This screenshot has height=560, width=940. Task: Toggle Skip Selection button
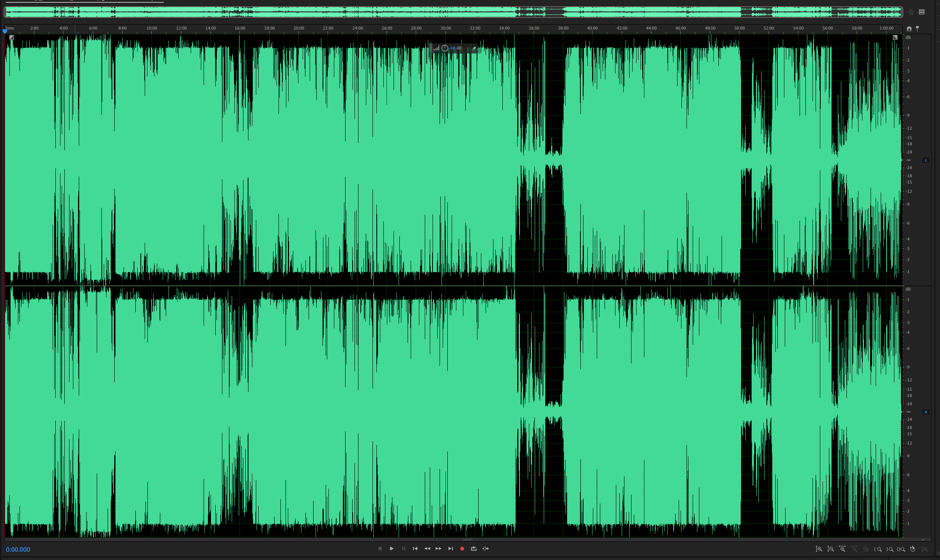click(486, 549)
